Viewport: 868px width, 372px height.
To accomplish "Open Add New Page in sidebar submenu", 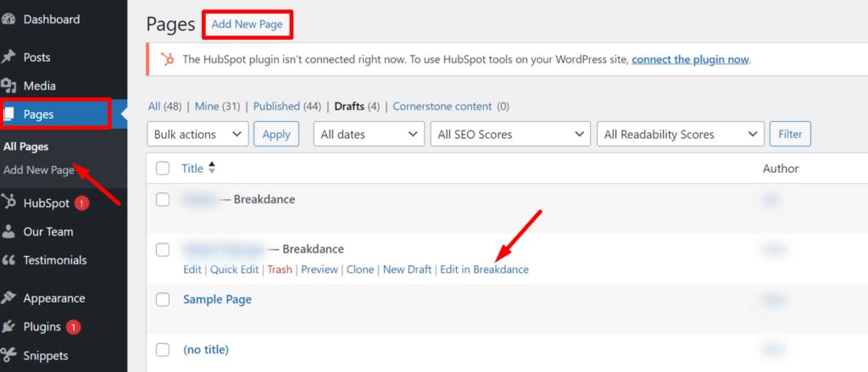I will point(39,170).
